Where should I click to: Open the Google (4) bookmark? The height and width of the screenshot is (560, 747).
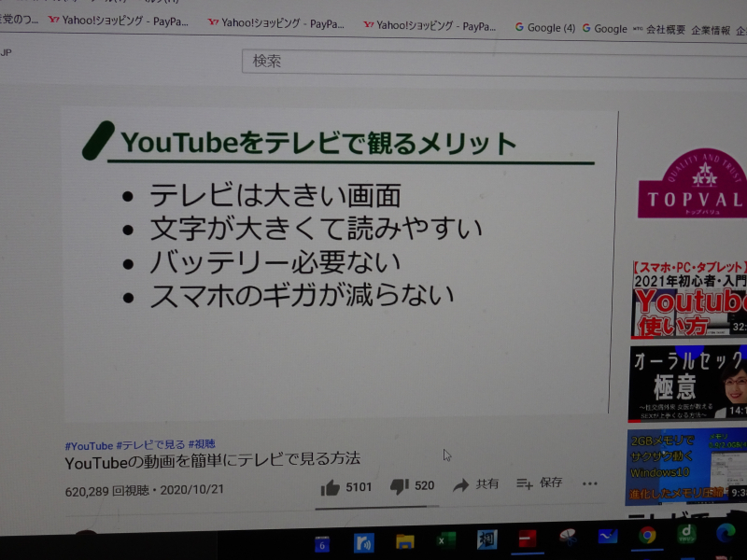pyautogui.click(x=545, y=28)
